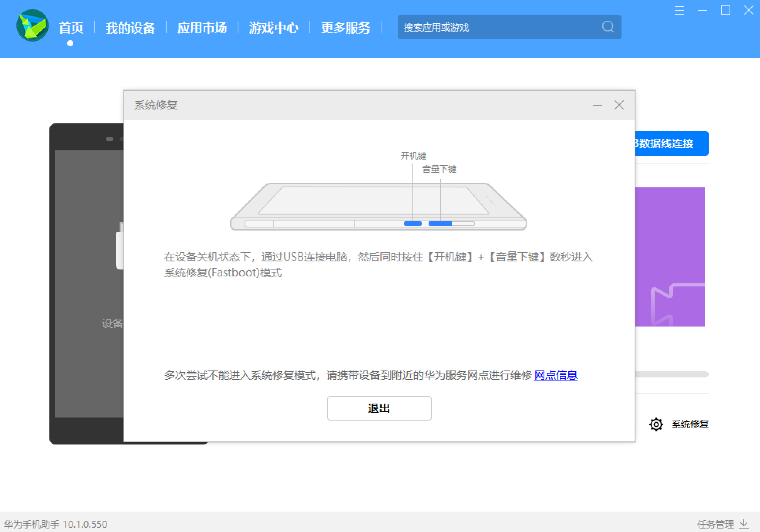Click the 退出 button

[x=379, y=408]
